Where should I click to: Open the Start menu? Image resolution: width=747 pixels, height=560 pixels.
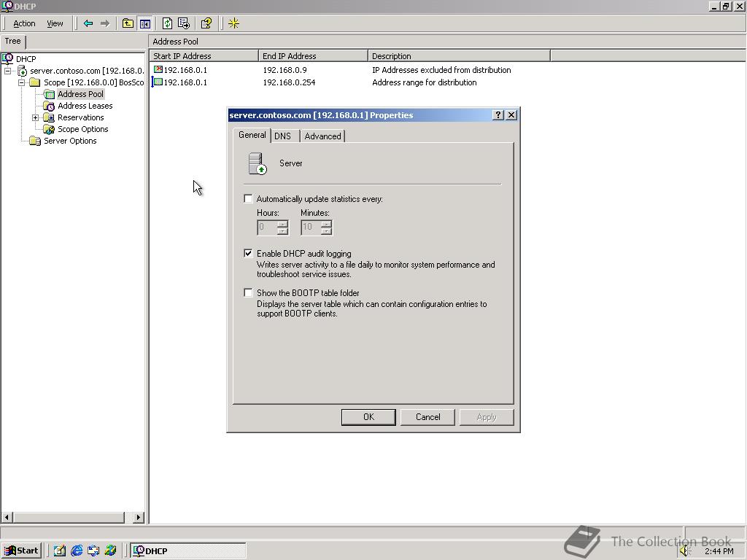tap(21, 551)
